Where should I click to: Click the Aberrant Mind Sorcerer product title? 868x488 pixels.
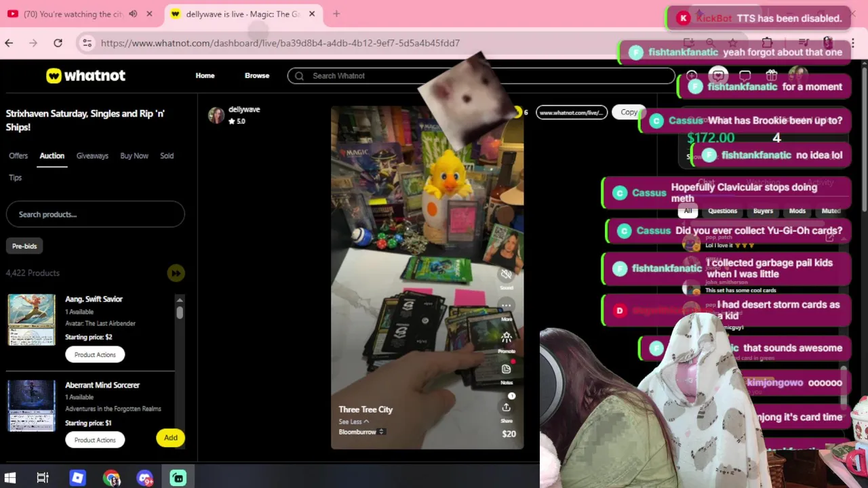click(x=102, y=385)
